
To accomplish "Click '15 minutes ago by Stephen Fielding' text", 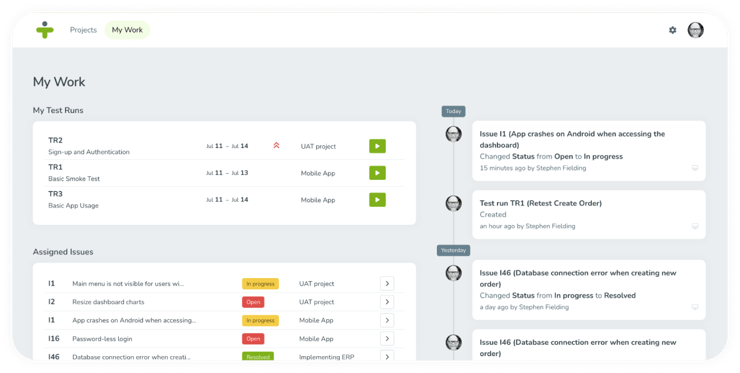I will (x=533, y=168).
